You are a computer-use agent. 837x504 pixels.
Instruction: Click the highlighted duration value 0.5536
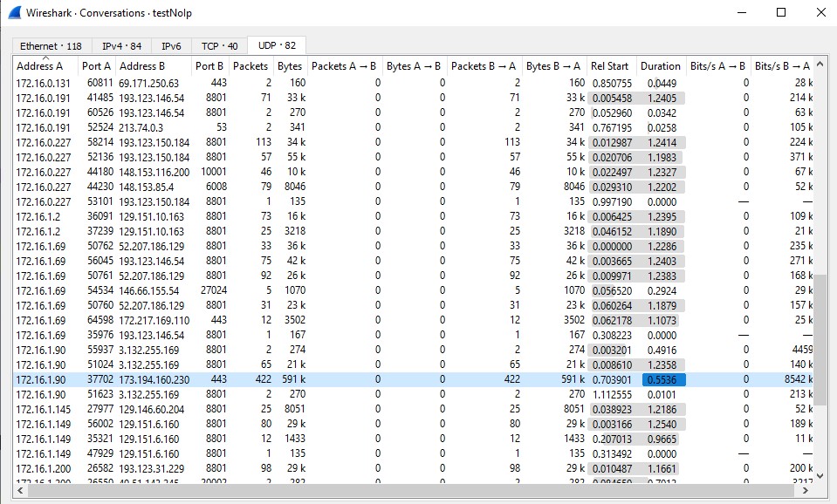click(663, 379)
